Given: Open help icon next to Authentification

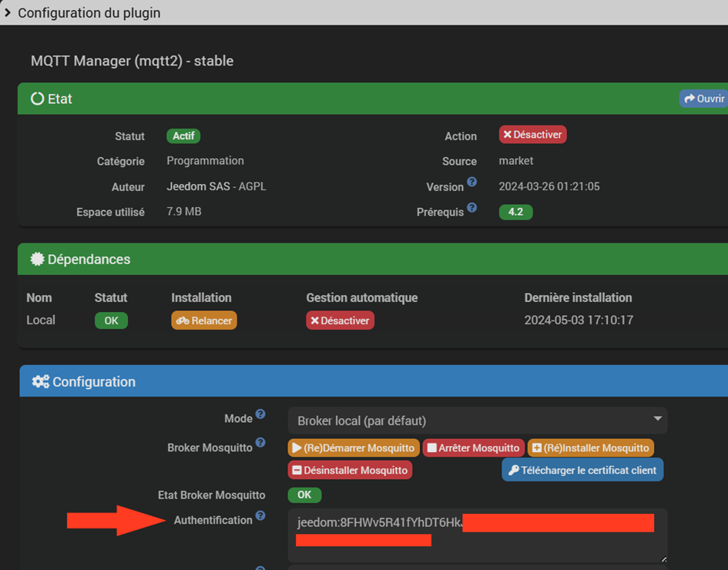Looking at the screenshot, I should 260,515.
